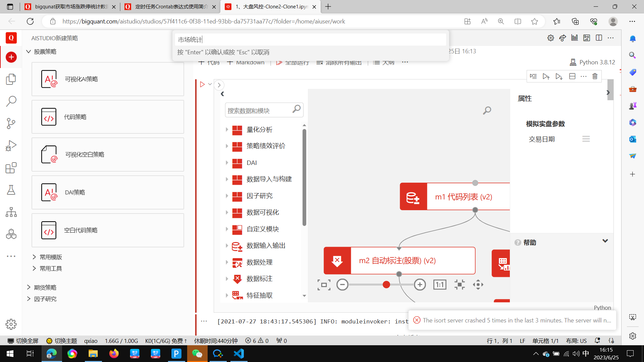Screen dimensions: 644x362
Task: Click the red plus new-strategy icon
Action: [x=11, y=57]
